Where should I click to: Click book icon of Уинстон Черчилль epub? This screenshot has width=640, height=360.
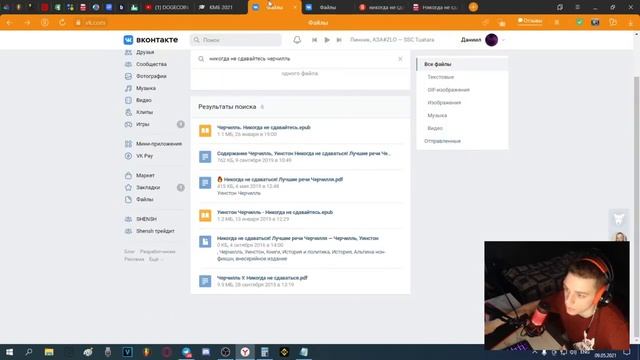tap(205, 216)
